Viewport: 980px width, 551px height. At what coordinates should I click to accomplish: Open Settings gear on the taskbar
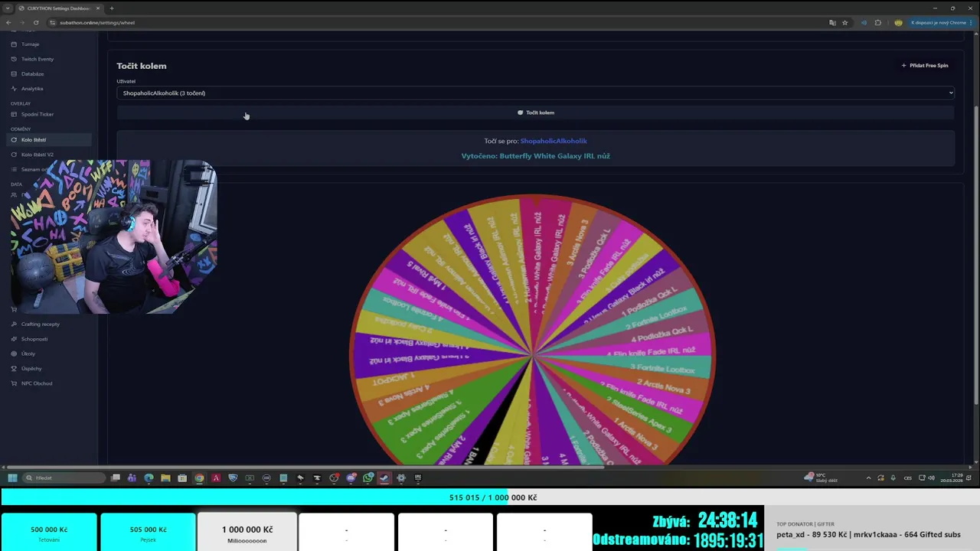click(x=401, y=478)
